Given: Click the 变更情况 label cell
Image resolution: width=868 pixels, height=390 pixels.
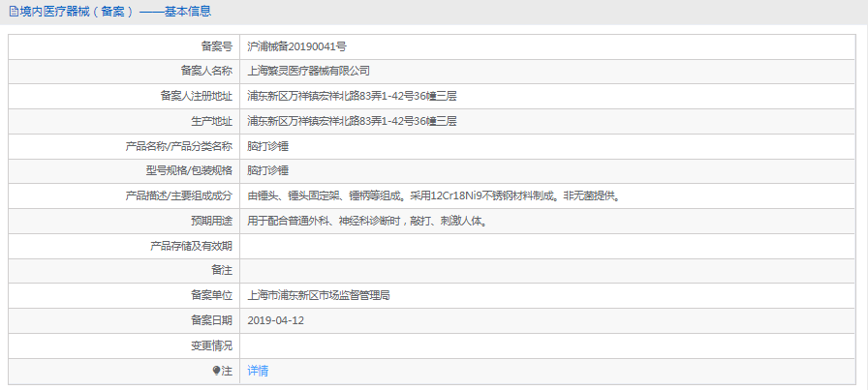Looking at the screenshot, I should click(124, 345).
